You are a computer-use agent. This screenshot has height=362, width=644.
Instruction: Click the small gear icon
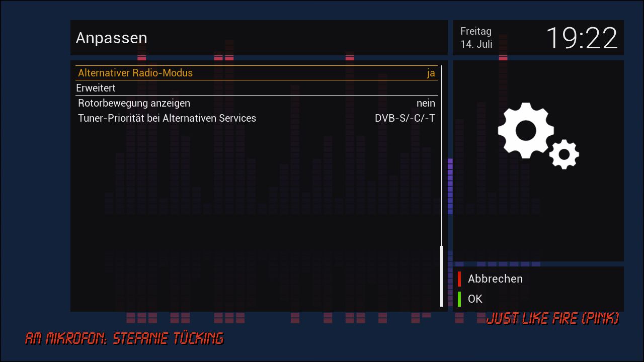pyautogui.click(x=564, y=154)
